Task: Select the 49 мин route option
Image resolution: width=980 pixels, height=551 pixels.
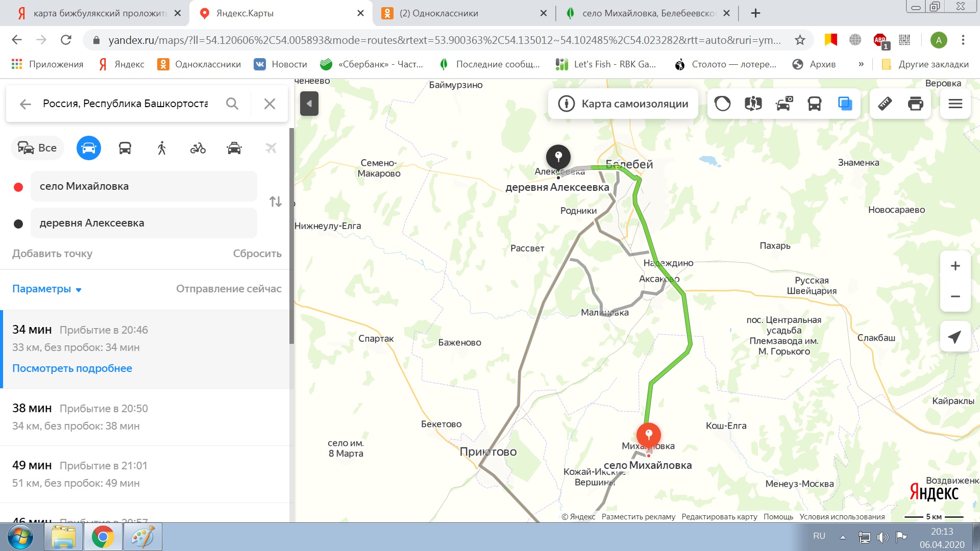Action: click(146, 474)
